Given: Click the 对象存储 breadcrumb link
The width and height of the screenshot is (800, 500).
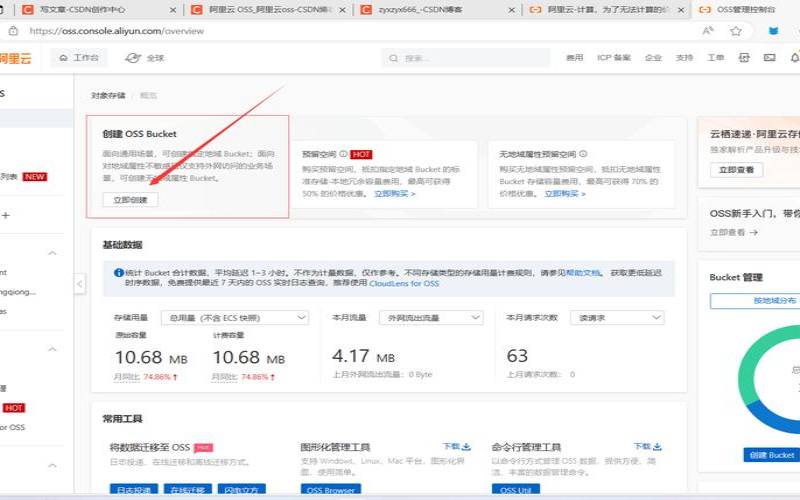Looking at the screenshot, I should click(108, 95).
